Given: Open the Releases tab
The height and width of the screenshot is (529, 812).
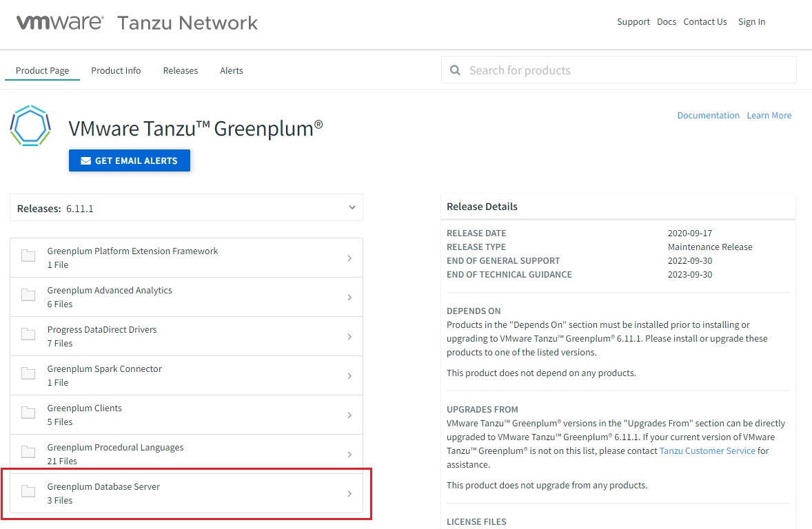Looking at the screenshot, I should click(x=180, y=70).
